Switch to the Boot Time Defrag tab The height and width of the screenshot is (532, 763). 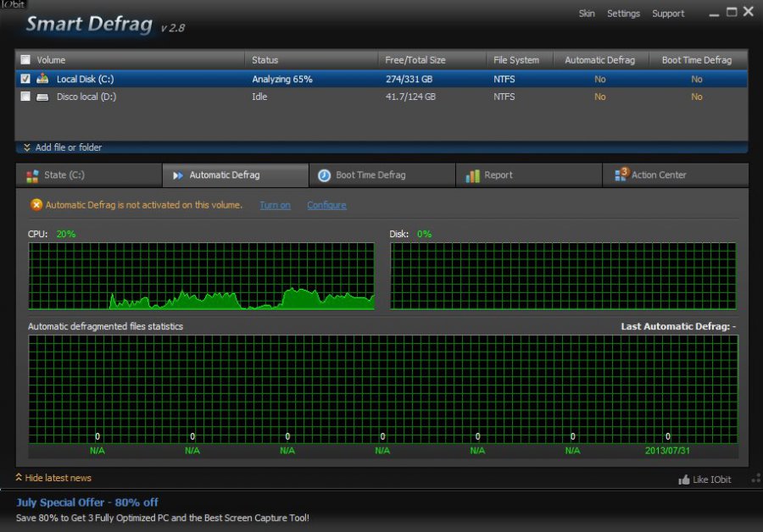click(x=382, y=175)
